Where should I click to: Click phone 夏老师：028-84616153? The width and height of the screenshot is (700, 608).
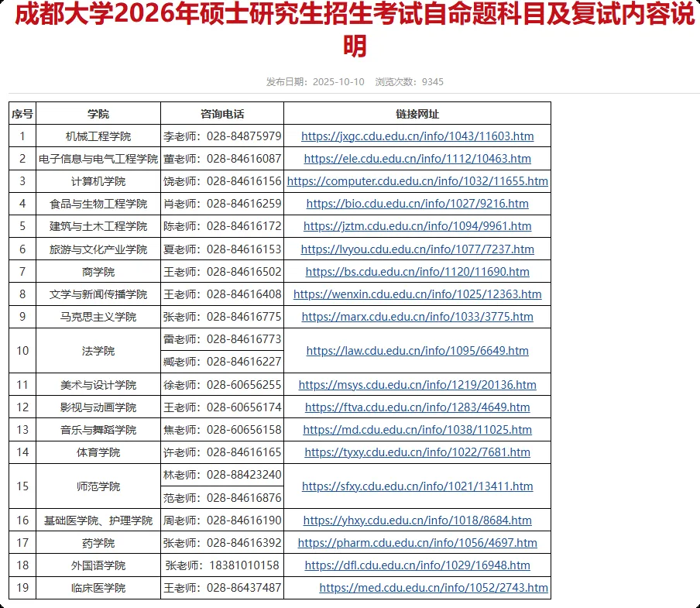(222, 249)
